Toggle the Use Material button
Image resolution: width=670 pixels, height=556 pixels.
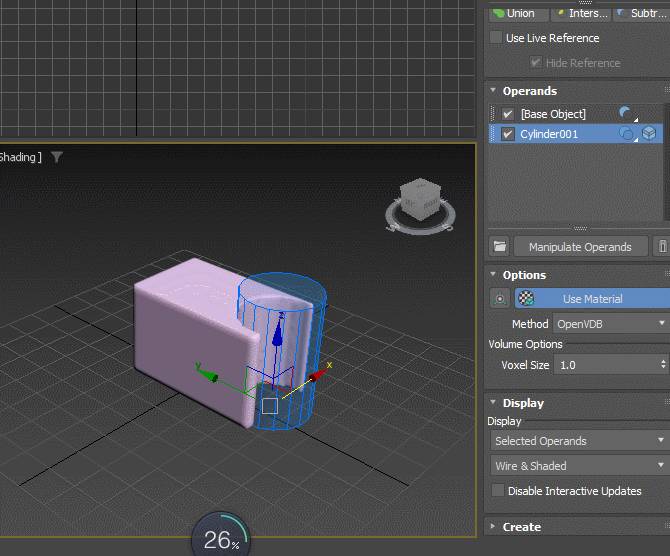(592, 299)
